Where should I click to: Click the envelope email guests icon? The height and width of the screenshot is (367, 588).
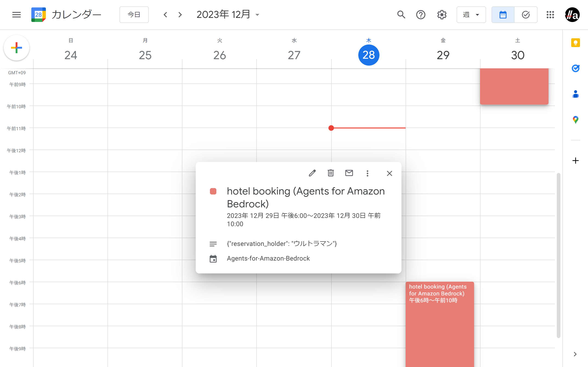click(349, 173)
